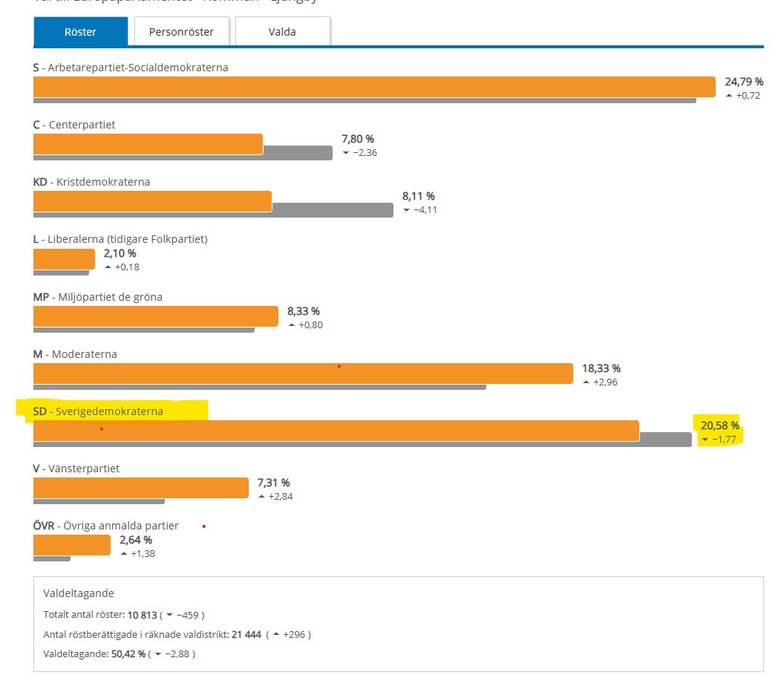
Task: Click the +0,72 change for Socialdemokraterna
Action: click(x=748, y=96)
